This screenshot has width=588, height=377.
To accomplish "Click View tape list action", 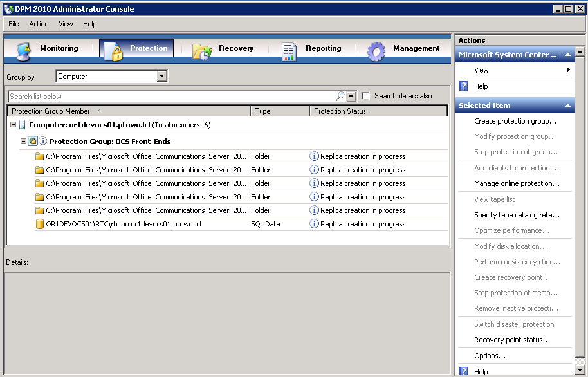I will (x=494, y=199).
